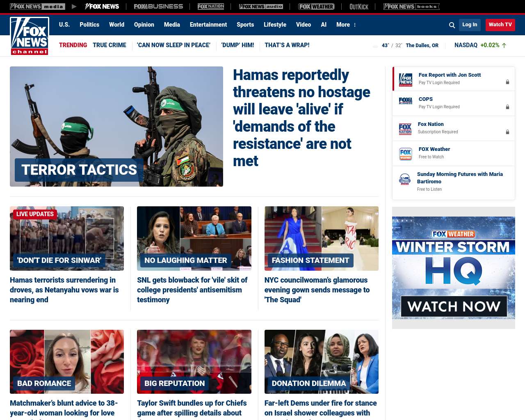Open the Video section

coord(304,25)
